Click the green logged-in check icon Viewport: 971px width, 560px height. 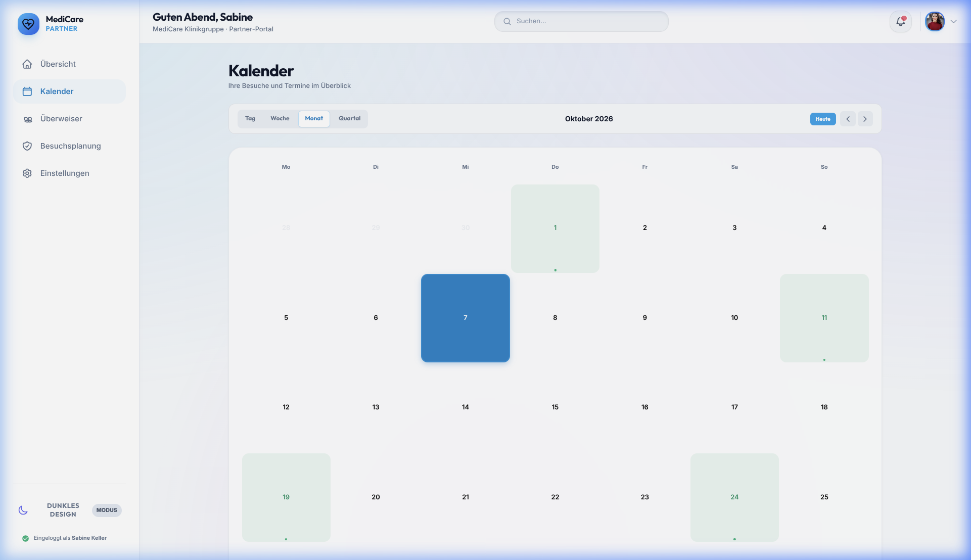(x=25, y=538)
